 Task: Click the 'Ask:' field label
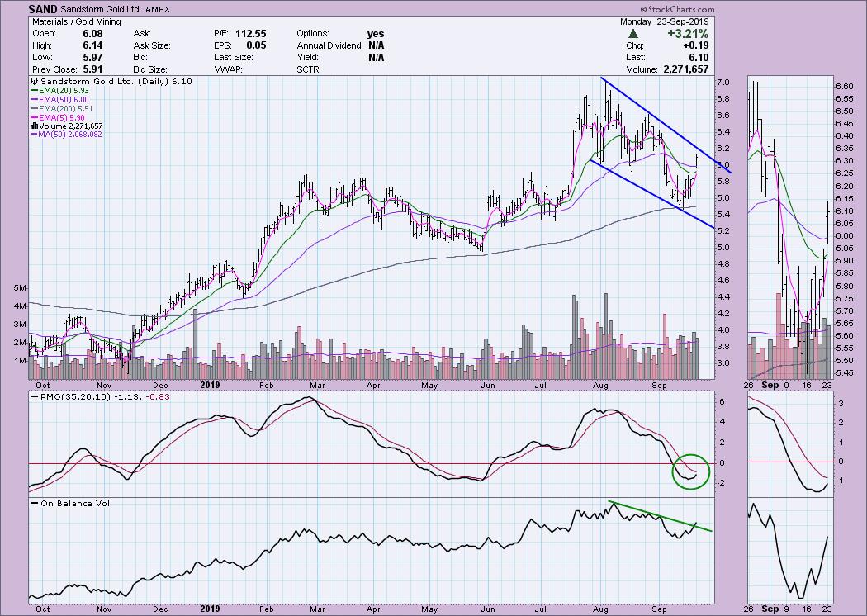tap(142, 34)
